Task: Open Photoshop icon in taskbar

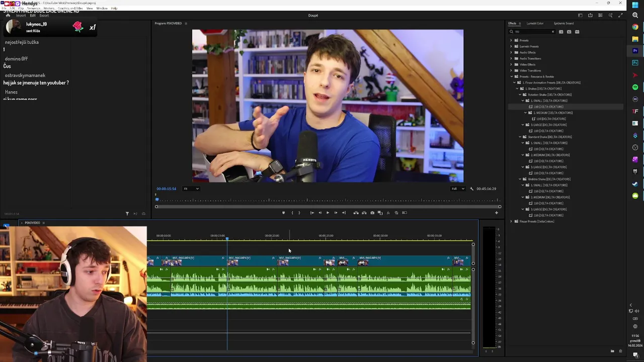Action: [x=635, y=63]
